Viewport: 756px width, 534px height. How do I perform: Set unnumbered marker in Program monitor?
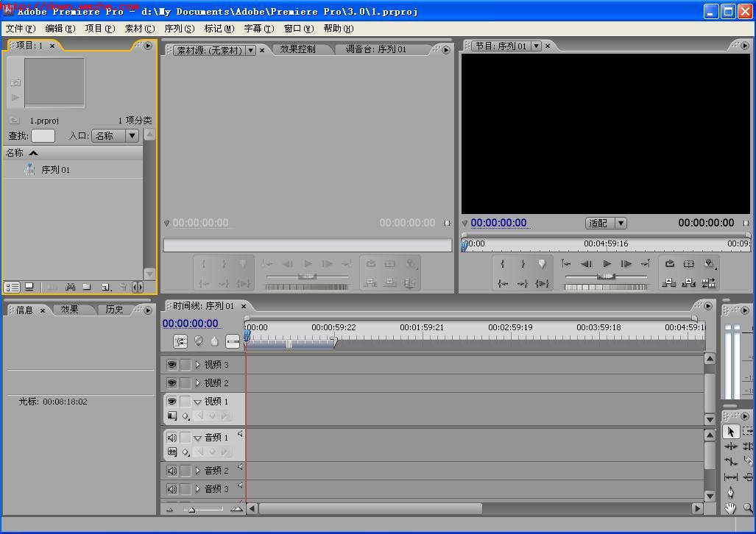542,263
